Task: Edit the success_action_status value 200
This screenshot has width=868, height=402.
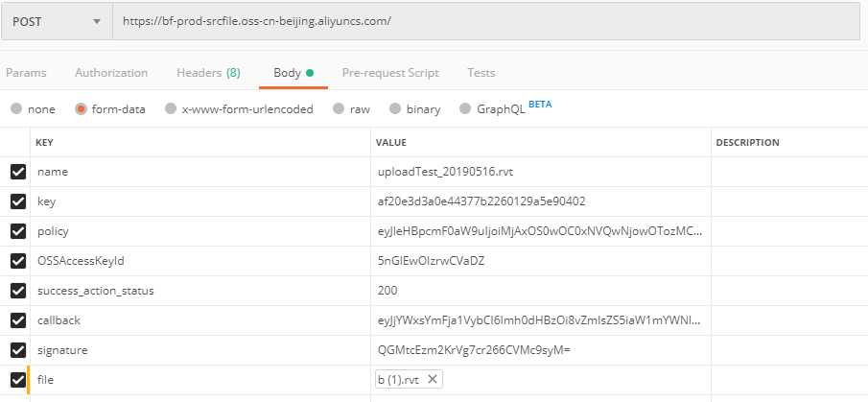Action: [x=387, y=291]
